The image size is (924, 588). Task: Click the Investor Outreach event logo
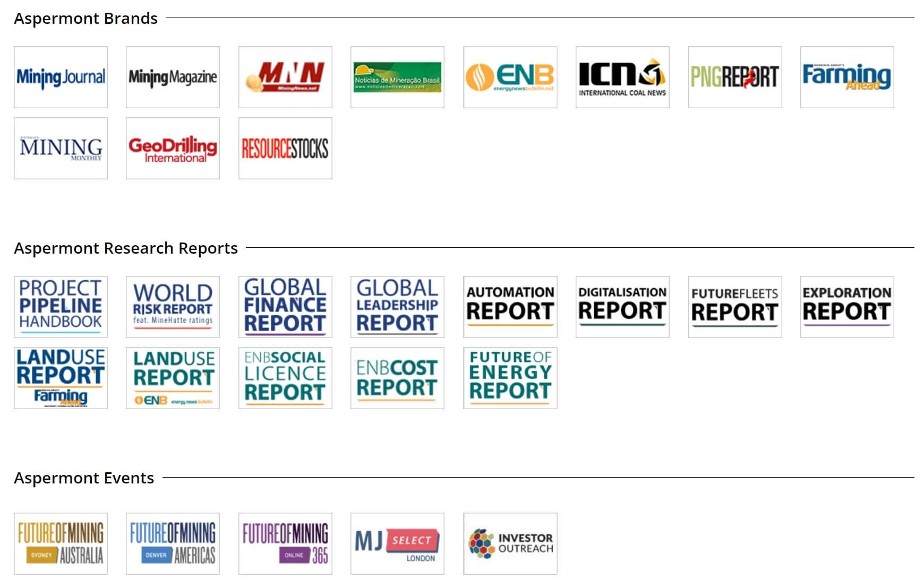[x=510, y=543]
